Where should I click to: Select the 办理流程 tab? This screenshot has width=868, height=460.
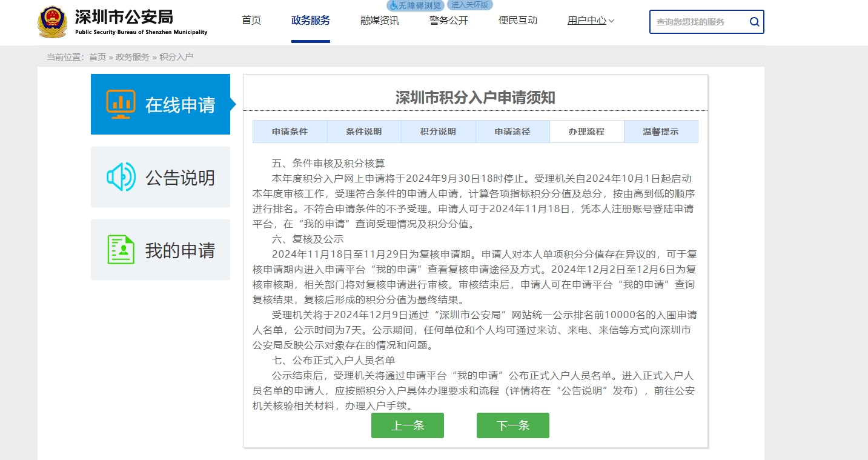(x=586, y=132)
